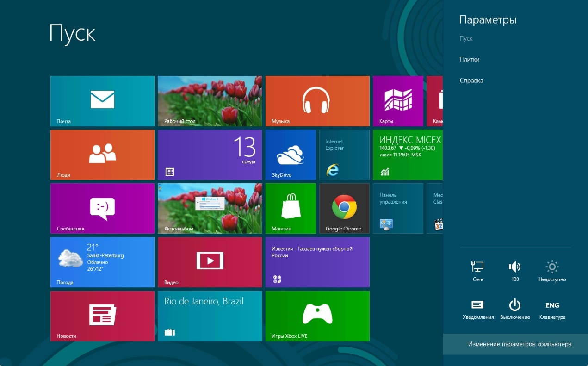Click the Сеть network icon
The width and height of the screenshot is (588, 366).
coord(477,271)
